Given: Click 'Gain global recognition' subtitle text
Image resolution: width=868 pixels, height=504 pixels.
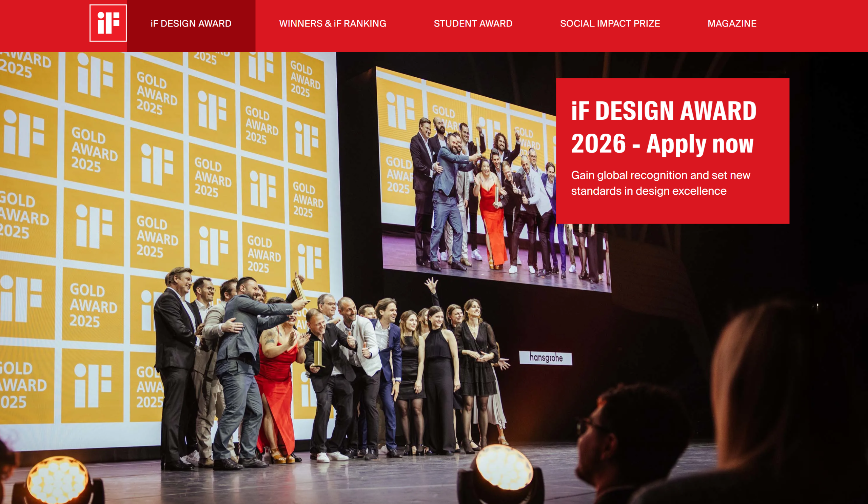Looking at the screenshot, I should [x=660, y=183].
